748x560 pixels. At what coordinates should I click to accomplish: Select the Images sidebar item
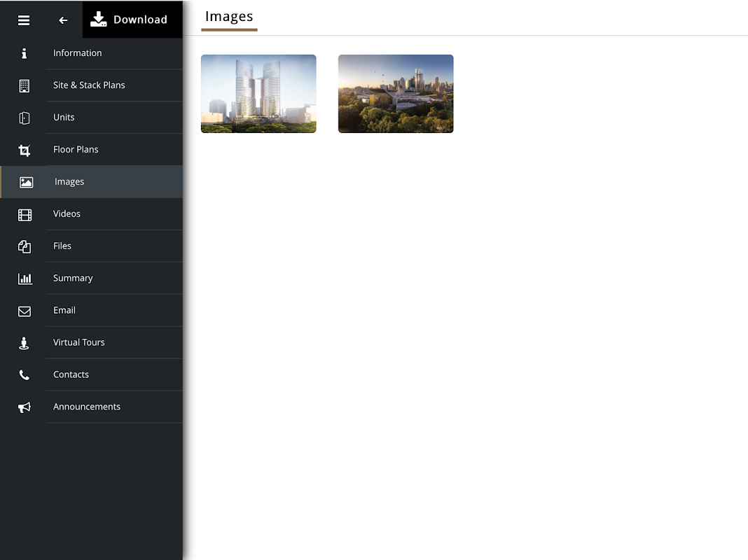[91, 181]
